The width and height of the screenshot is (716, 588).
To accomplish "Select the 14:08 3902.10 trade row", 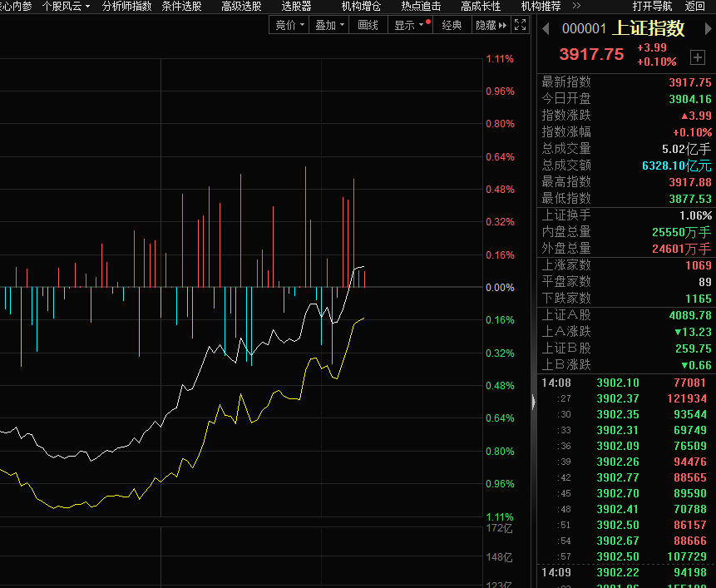I will 625,383.
